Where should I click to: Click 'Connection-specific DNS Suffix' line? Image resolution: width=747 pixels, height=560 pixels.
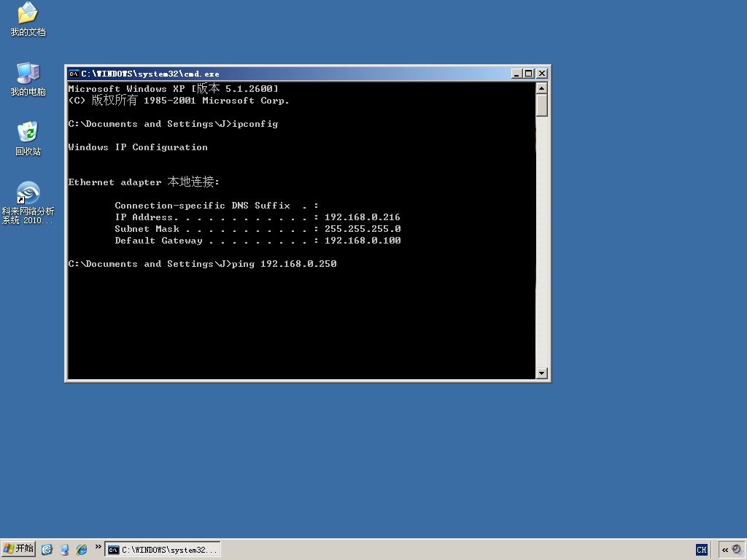(x=217, y=205)
